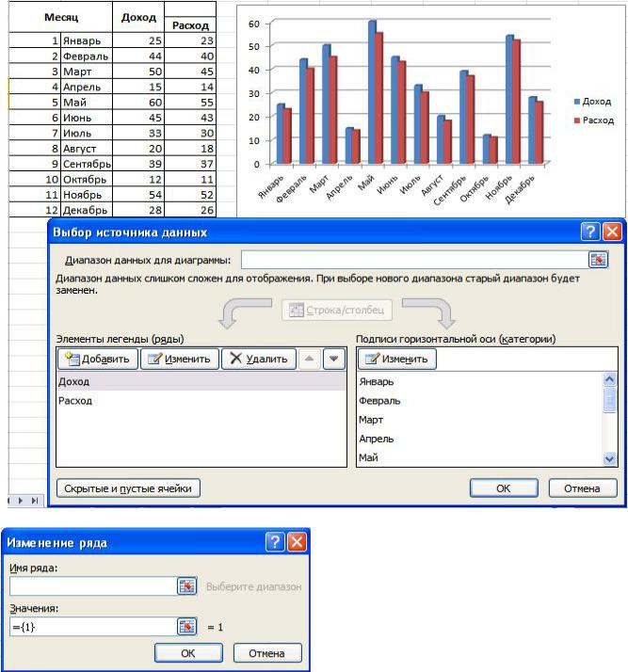
Task: Click Изменить for horizontal axis labels
Action: point(397,359)
